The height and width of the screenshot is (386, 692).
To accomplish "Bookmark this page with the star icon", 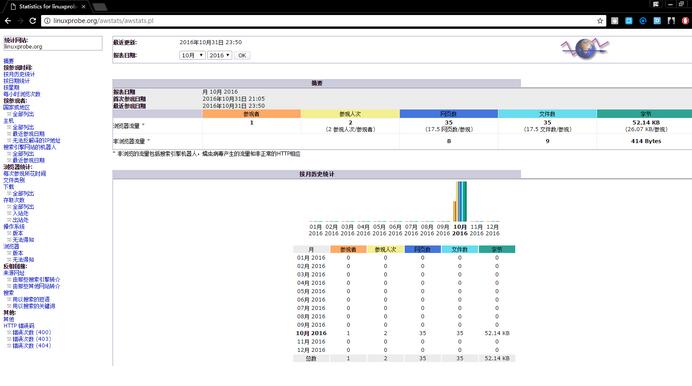I will [600, 21].
